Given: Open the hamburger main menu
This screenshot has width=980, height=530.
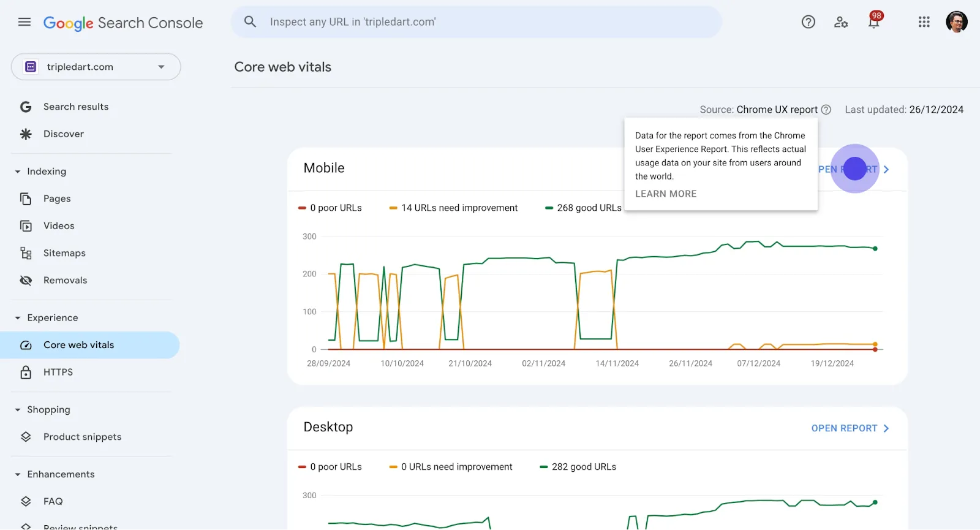Looking at the screenshot, I should point(24,22).
